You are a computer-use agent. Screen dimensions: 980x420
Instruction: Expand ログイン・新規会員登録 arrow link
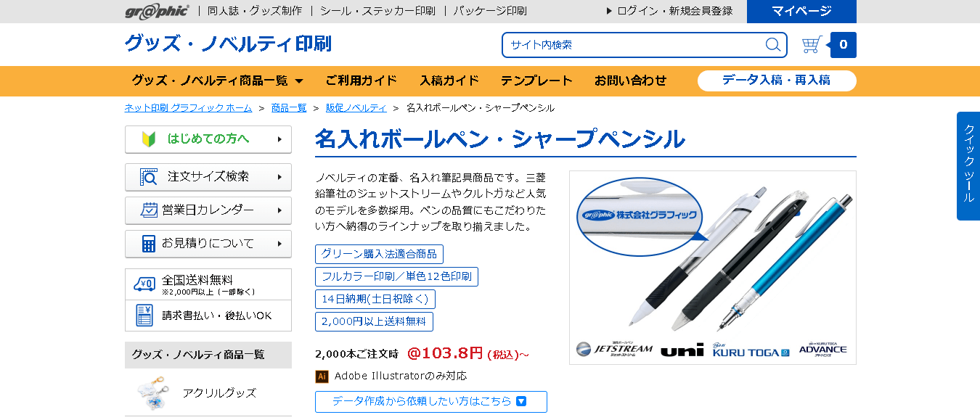(669, 11)
